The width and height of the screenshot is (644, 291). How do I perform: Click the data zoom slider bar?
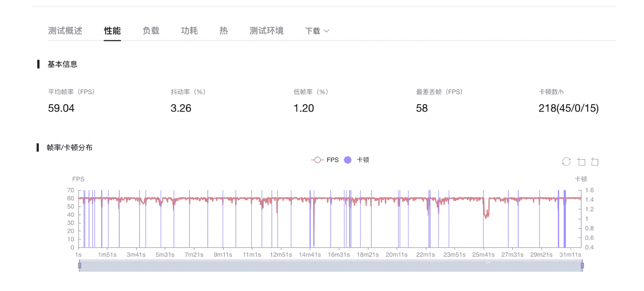pos(331,265)
